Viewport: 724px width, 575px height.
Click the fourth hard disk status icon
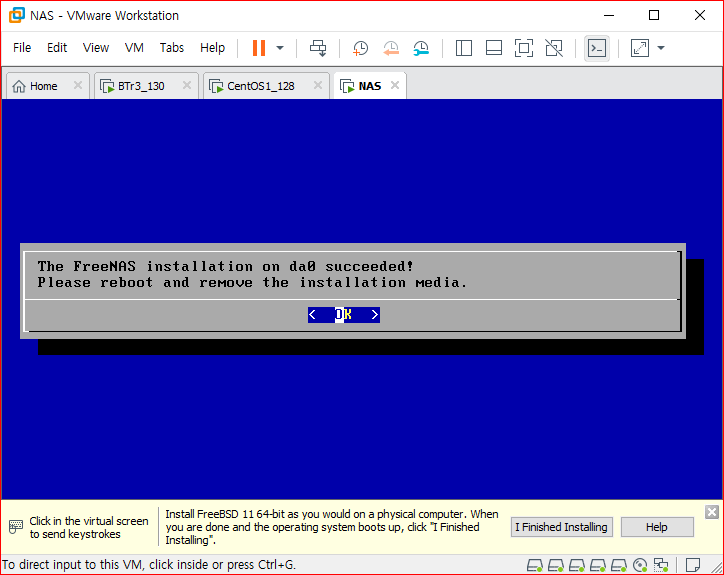pos(598,565)
